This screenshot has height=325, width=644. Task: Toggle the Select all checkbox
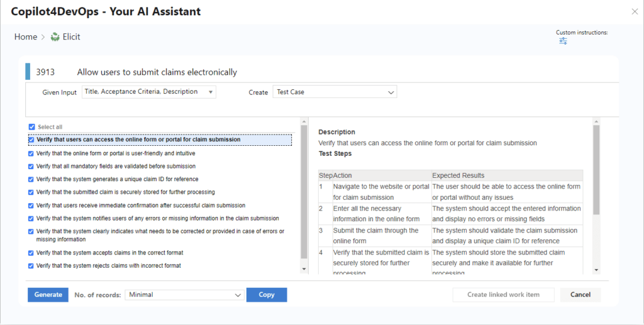pyautogui.click(x=31, y=127)
